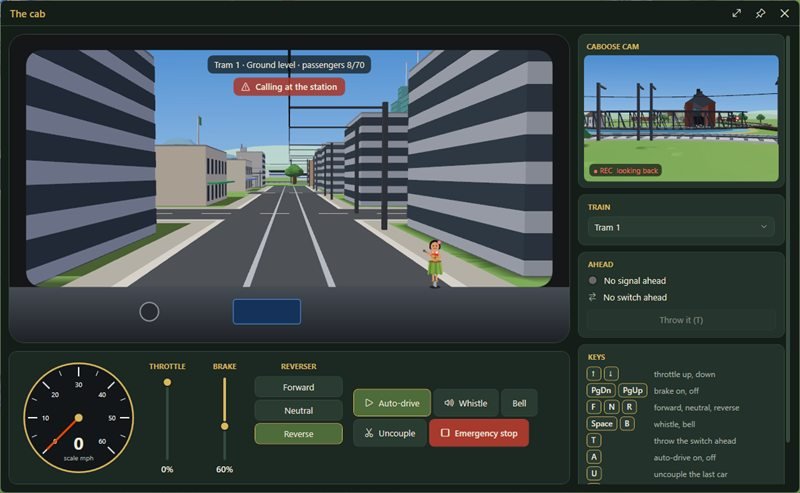800x493 pixels.
Task: Click the speaker icon on Whistle
Action: pos(449,403)
